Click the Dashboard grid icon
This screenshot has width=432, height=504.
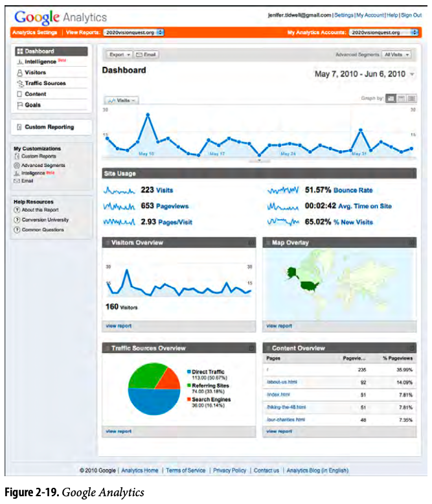[x=20, y=51]
